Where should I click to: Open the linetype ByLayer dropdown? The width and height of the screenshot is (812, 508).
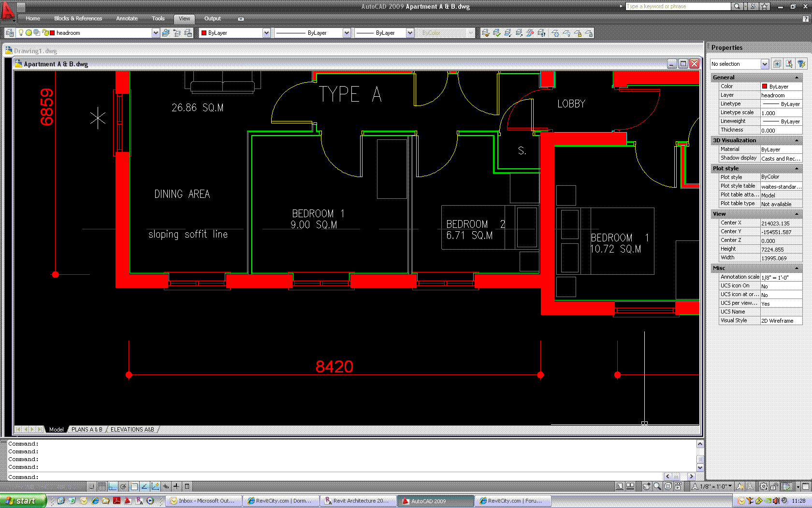click(347, 33)
